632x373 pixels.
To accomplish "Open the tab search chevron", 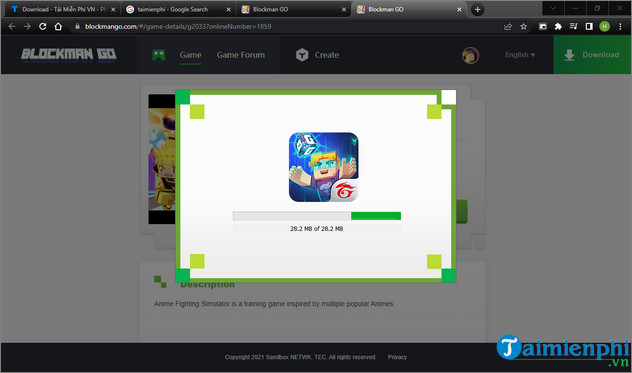I will (x=553, y=8).
